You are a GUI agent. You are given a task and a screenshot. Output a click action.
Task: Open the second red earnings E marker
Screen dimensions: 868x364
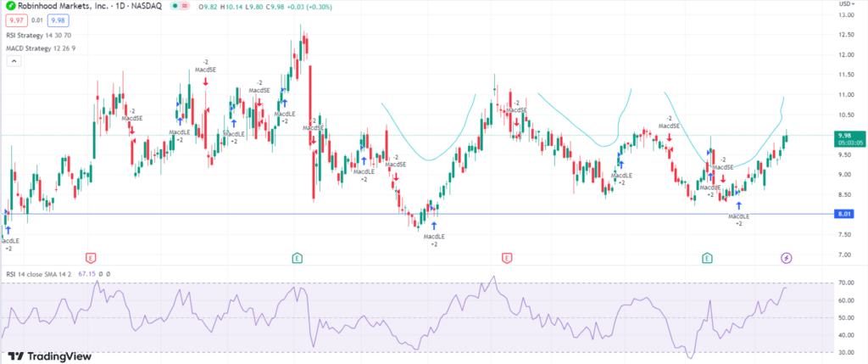[x=506, y=257]
